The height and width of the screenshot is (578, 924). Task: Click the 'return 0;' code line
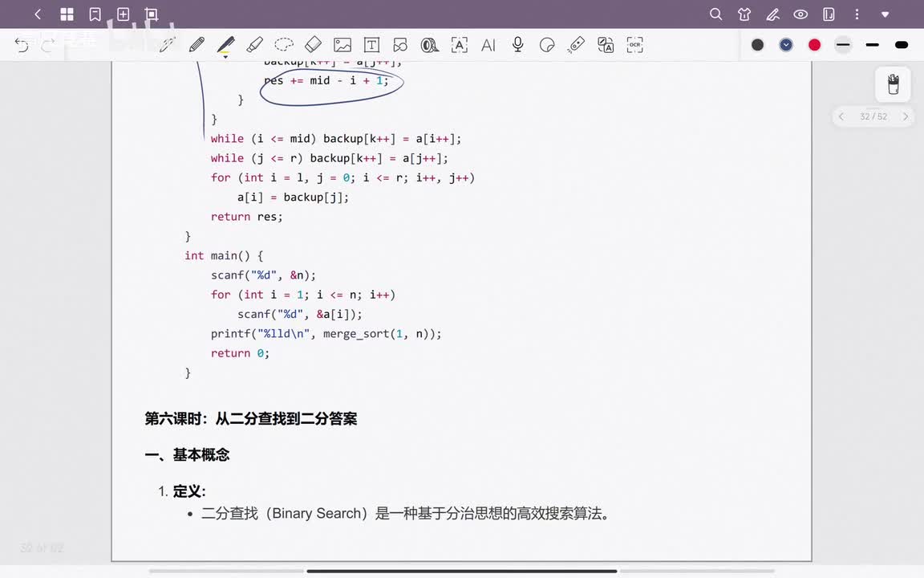240,353
